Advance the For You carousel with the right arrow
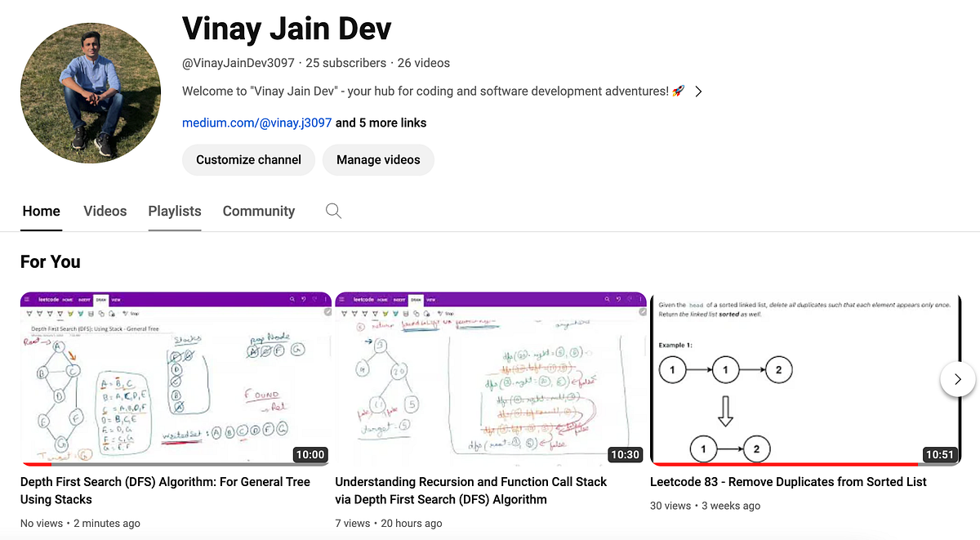 point(957,379)
